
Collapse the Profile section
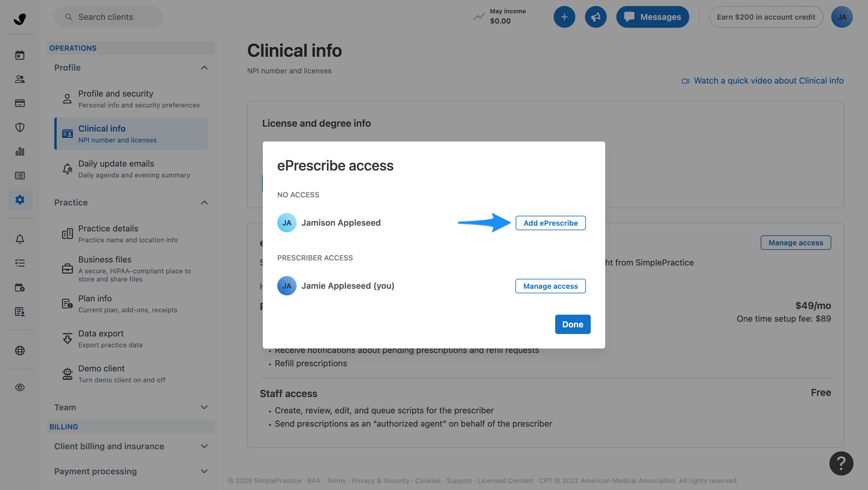[204, 68]
